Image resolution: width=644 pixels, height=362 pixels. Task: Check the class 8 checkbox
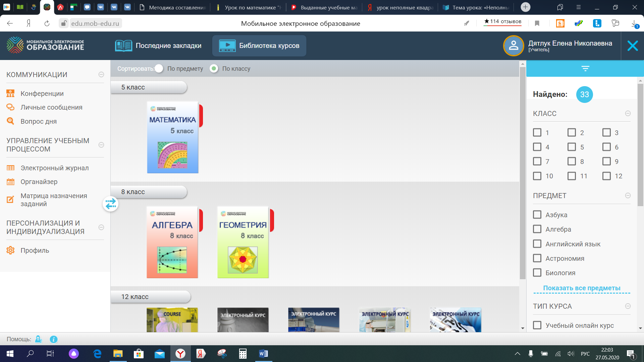572,161
